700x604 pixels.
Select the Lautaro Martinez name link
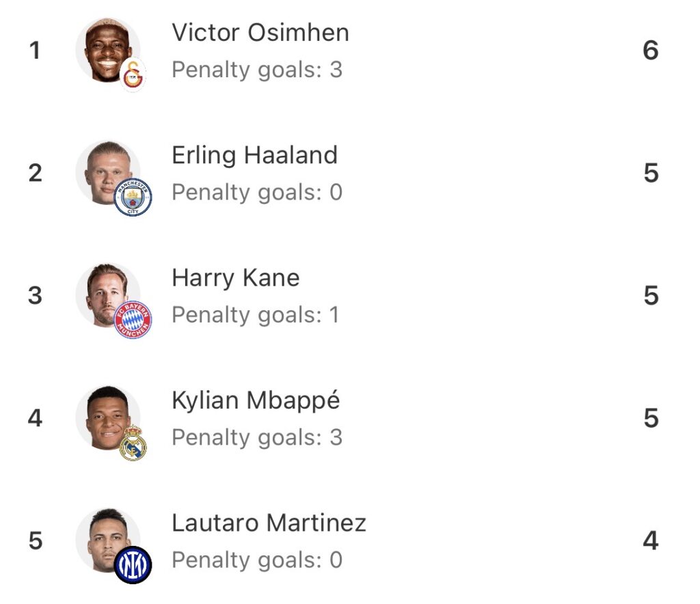[x=269, y=523]
